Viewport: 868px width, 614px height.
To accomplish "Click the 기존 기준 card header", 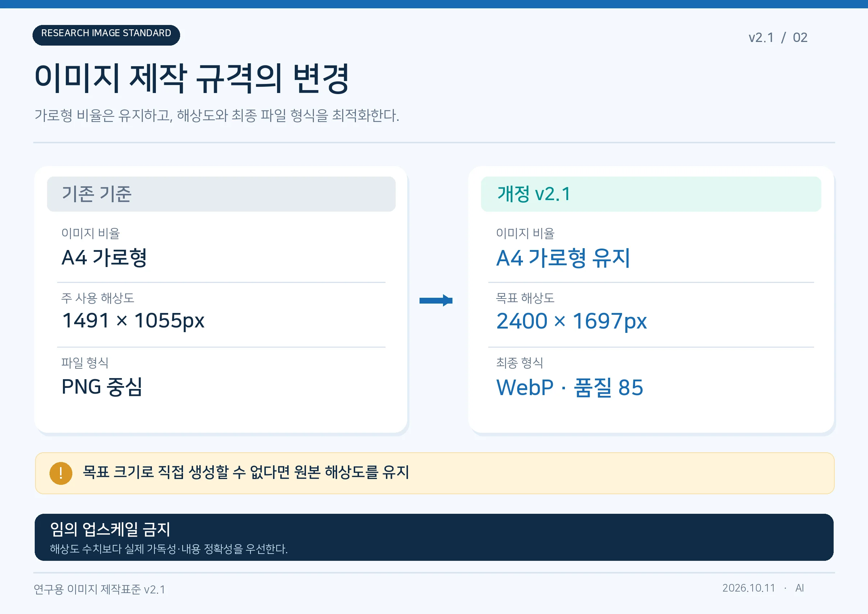I will click(221, 194).
